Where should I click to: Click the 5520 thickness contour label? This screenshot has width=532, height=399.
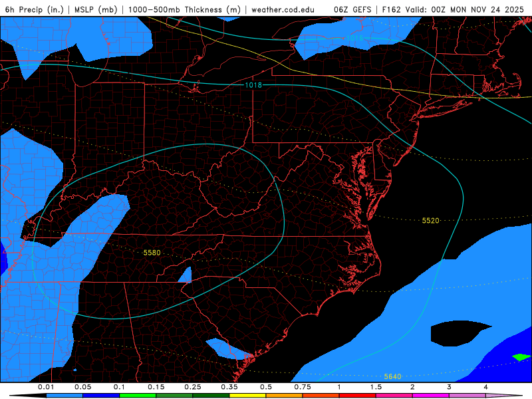click(430, 221)
